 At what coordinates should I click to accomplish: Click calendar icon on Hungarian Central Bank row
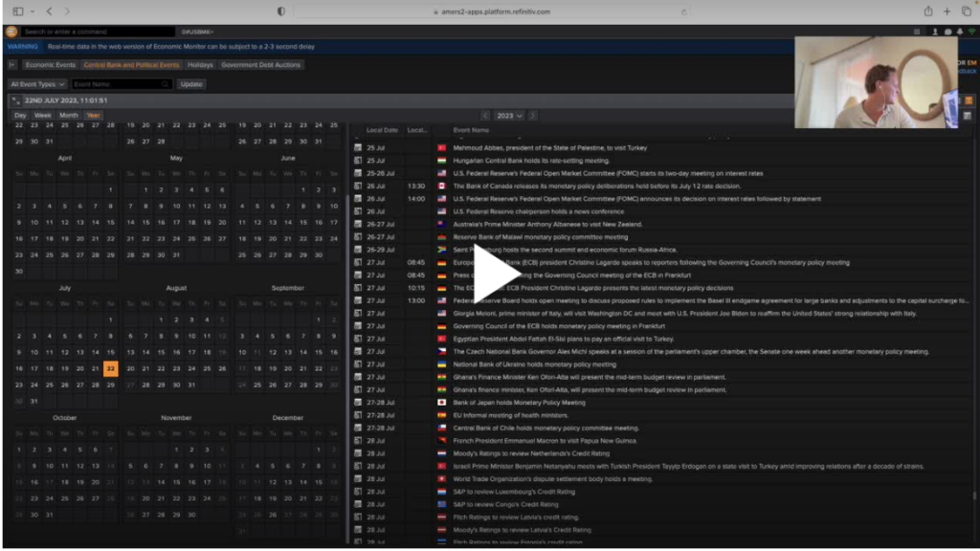click(358, 161)
